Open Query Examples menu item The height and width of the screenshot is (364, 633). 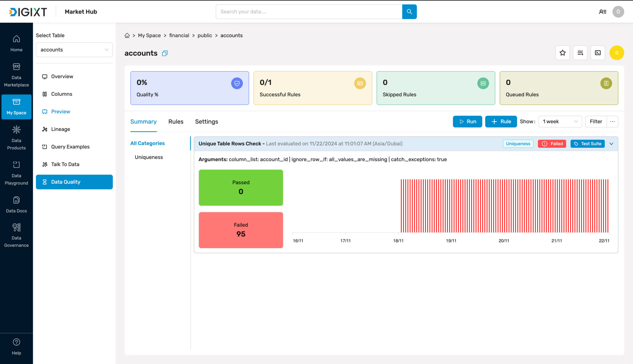pos(74,147)
